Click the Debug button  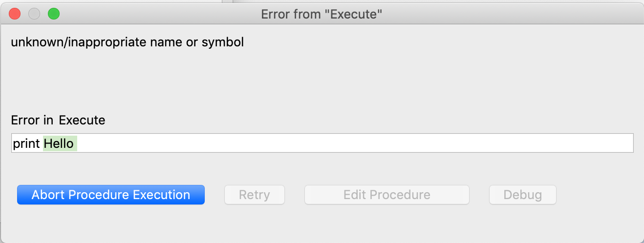pyautogui.click(x=523, y=195)
